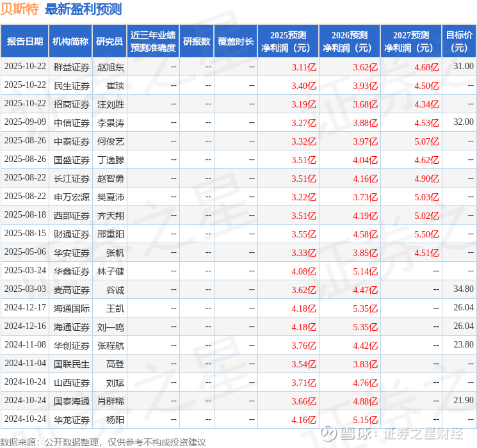Click analyst name 张帆
This screenshot has height=448, width=477.
(115, 253)
